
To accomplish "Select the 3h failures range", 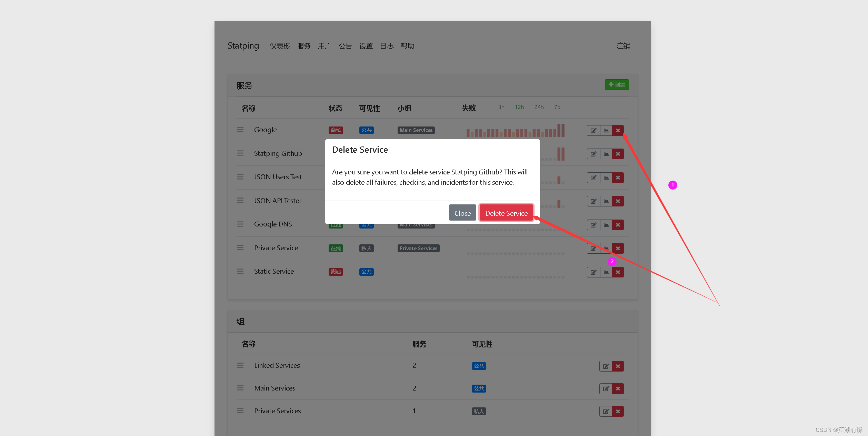I will point(501,107).
